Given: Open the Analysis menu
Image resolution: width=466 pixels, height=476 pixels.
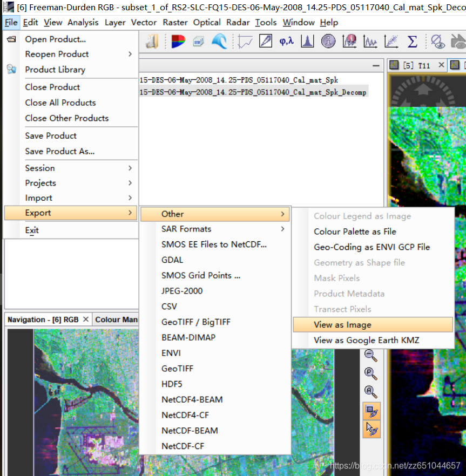Looking at the screenshot, I should coord(83,23).
